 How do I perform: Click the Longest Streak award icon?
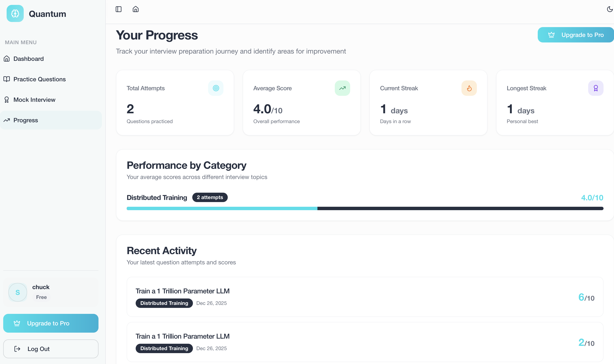(596, 88)
